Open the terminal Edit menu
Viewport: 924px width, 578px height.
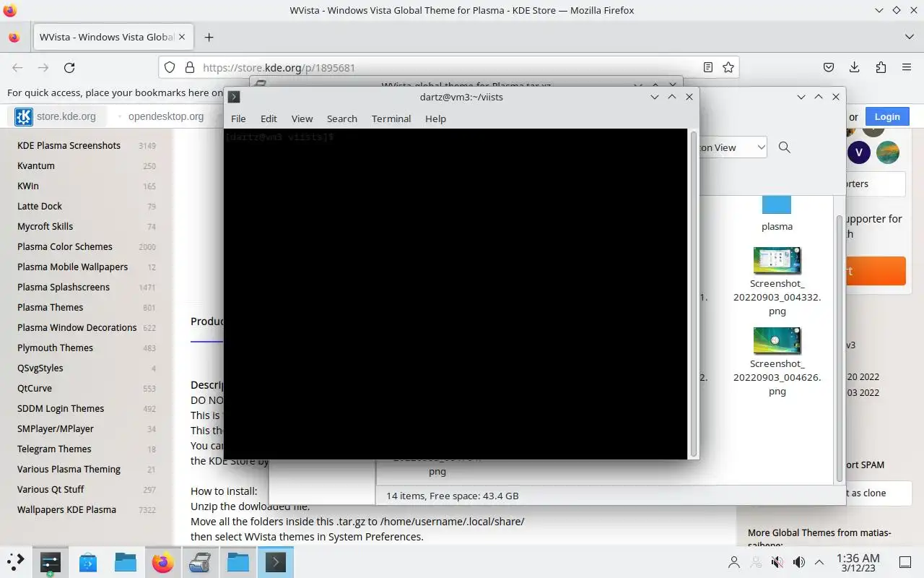(269, 118)
